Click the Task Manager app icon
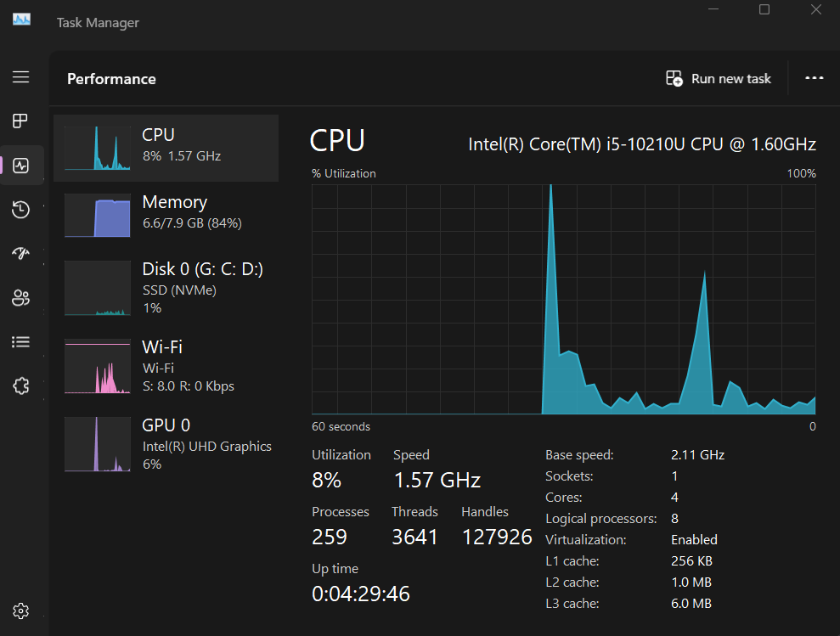This screenshot has height=636, width=840. [x=21, y=20]
